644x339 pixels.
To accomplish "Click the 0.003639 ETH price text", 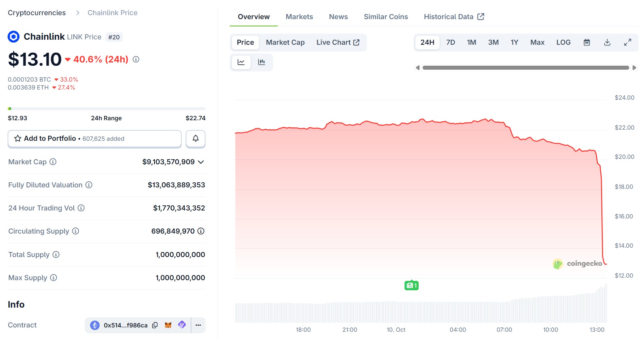I will click(28, 87).
